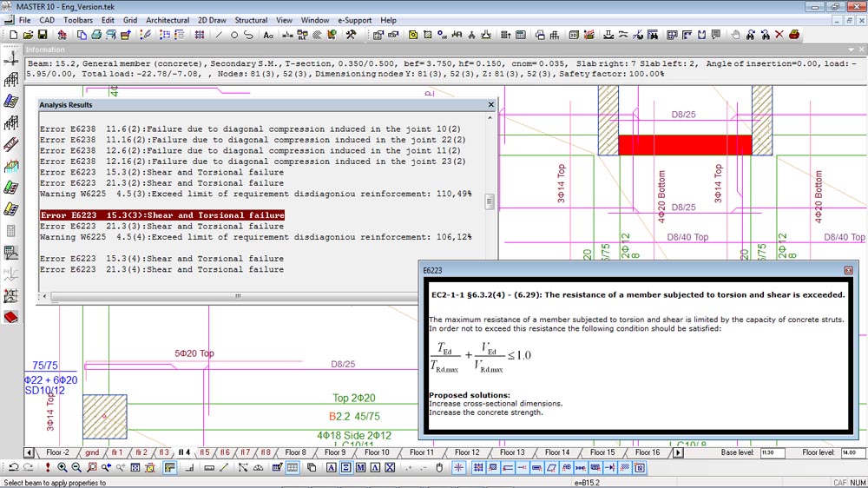Screen dimensions: 868x488
Task: Click the top icon in left sidebar
Action: coord(11,57)
